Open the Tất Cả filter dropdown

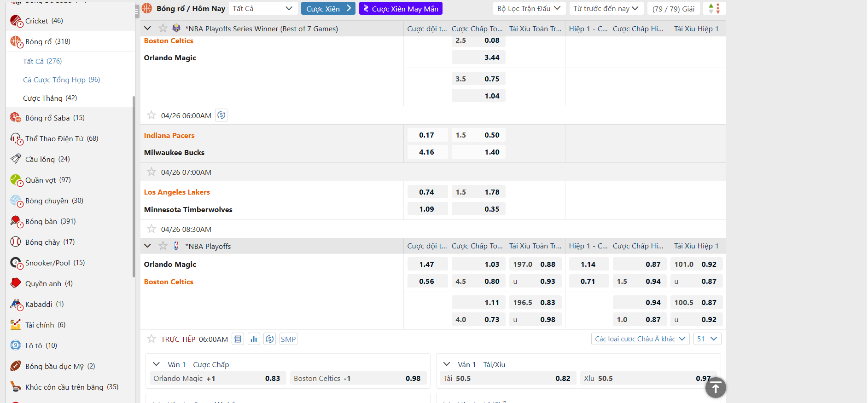(263, 8)
